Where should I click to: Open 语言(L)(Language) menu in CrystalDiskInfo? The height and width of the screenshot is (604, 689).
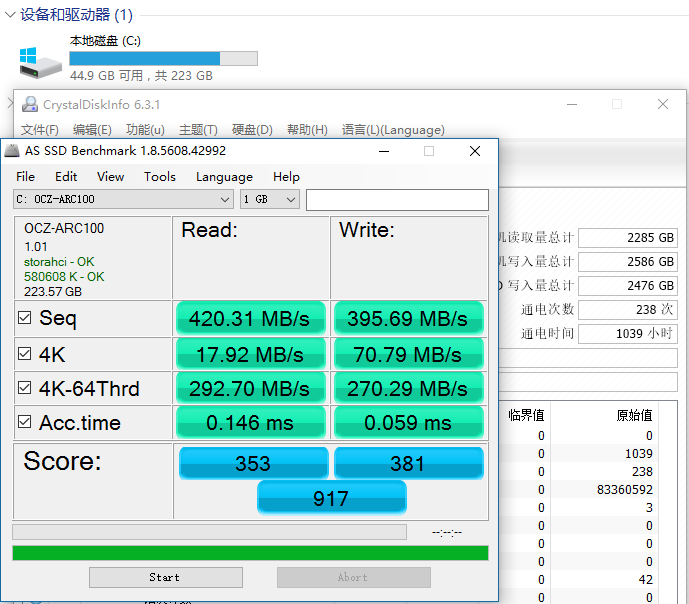393,130
